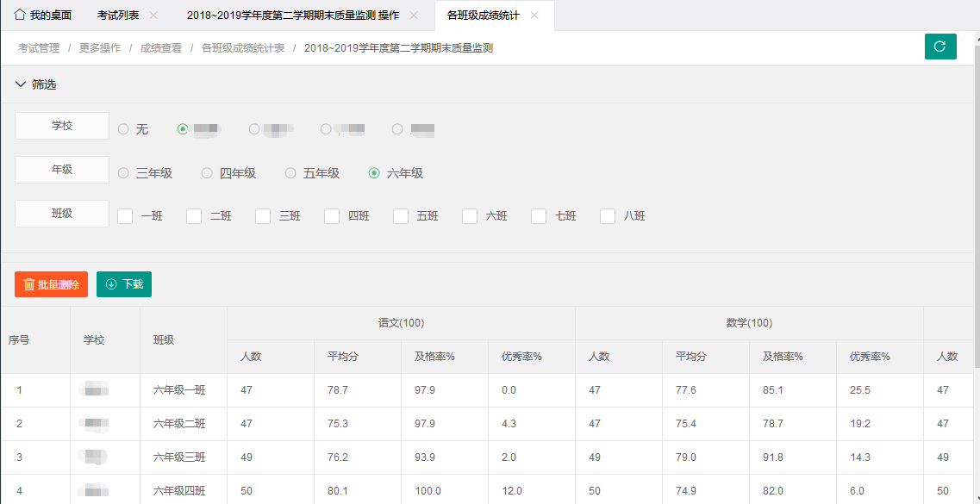Click the 批量删除 button
The image size is (980, 504).
(51, 284)
